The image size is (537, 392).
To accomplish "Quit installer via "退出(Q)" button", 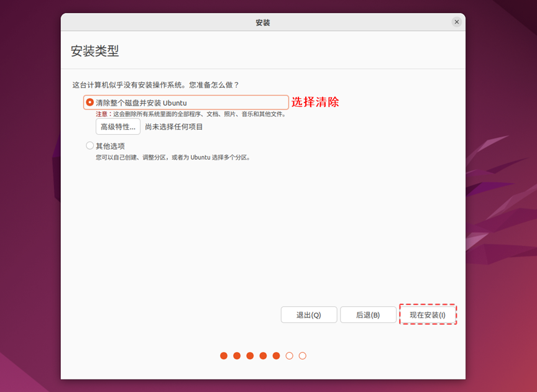I will pos(309,314).
